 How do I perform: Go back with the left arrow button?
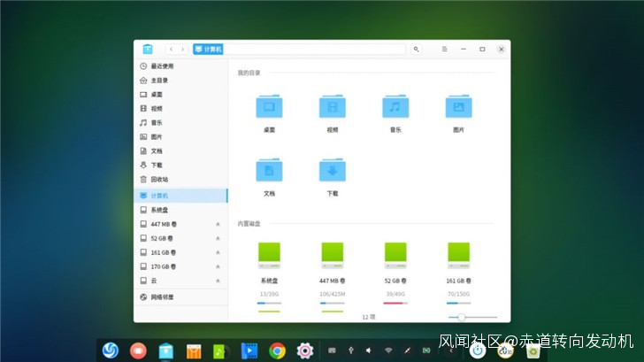[x=171, y=50]
